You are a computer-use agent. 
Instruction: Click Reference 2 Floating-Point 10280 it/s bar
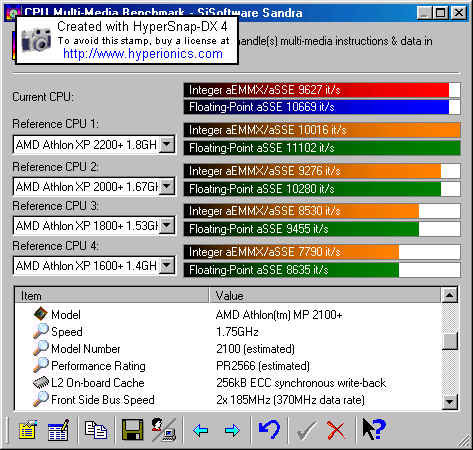322,189
